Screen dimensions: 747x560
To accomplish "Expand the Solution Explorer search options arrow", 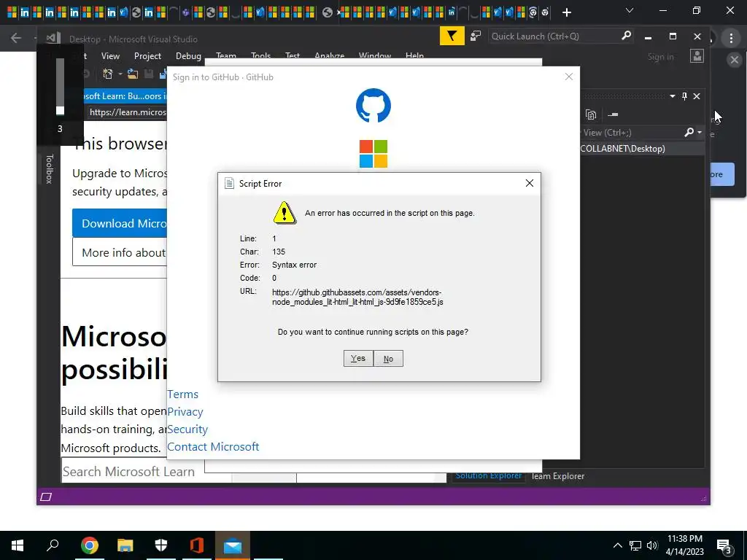I will point(700,133).
